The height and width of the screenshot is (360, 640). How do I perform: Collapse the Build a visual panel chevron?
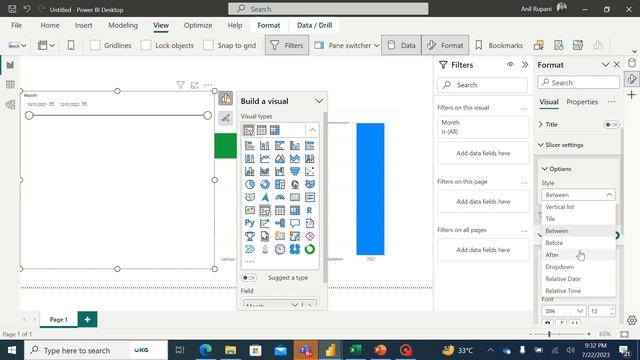point(319,101)
